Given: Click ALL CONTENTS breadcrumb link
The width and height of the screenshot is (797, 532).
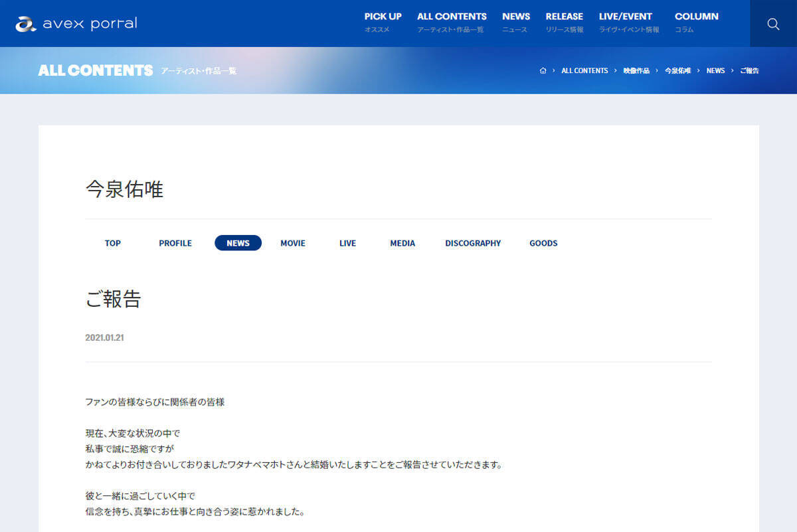Looking at the screenshot, I should pos(584,70).
